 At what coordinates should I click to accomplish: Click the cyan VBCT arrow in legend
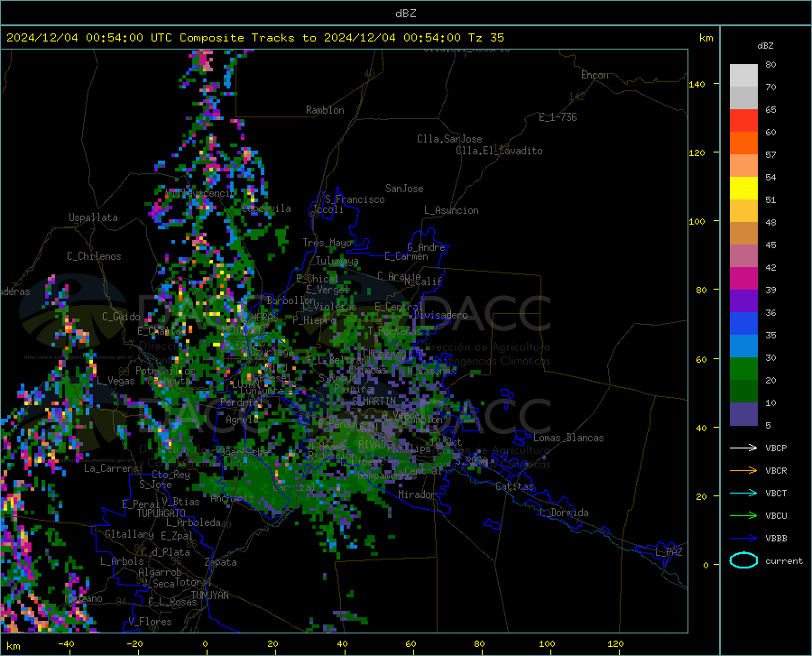(743, 493)
